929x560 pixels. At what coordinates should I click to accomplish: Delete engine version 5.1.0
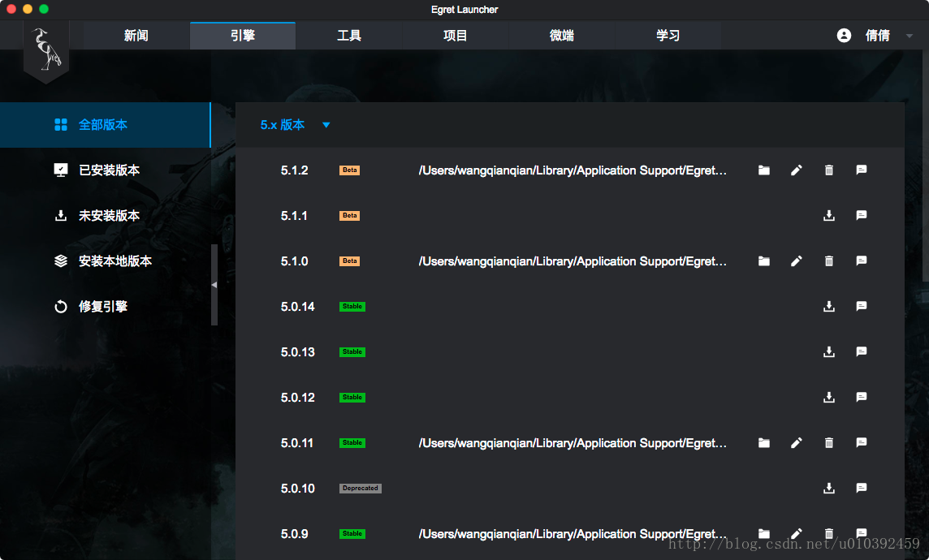pyautogui.click(x=829, y=261)
